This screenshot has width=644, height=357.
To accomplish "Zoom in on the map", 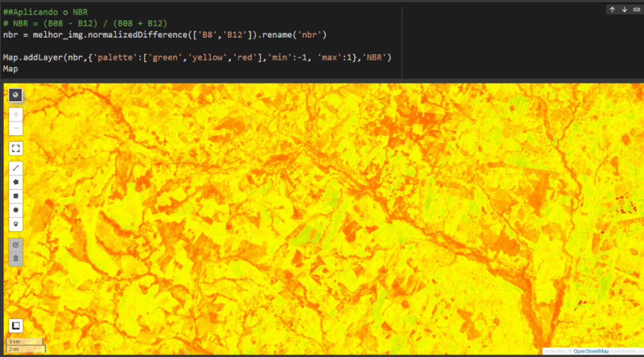I will 16,115.
